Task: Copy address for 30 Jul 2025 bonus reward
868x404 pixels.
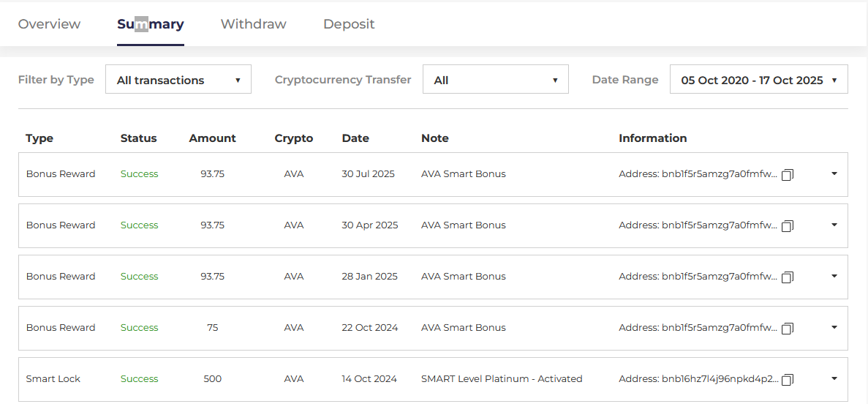Action: click(788, 174)
